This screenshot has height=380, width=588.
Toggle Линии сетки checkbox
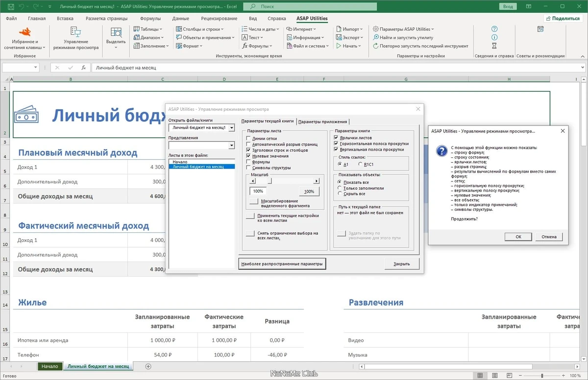click(248, 138)
